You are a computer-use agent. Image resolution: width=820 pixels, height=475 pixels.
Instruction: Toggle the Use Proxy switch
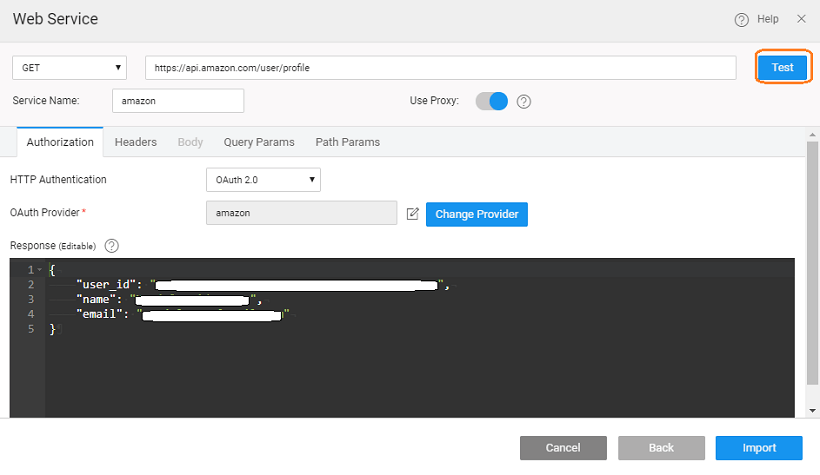(491, 101)
